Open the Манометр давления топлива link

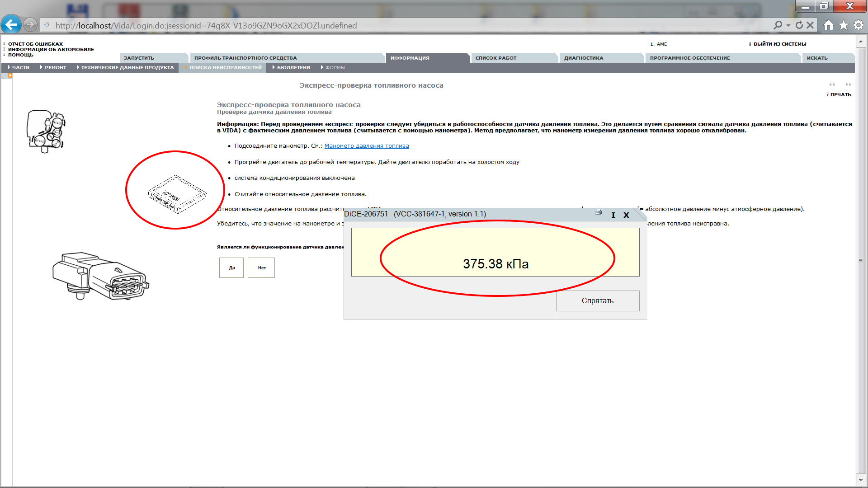click(x=366, y=146)
